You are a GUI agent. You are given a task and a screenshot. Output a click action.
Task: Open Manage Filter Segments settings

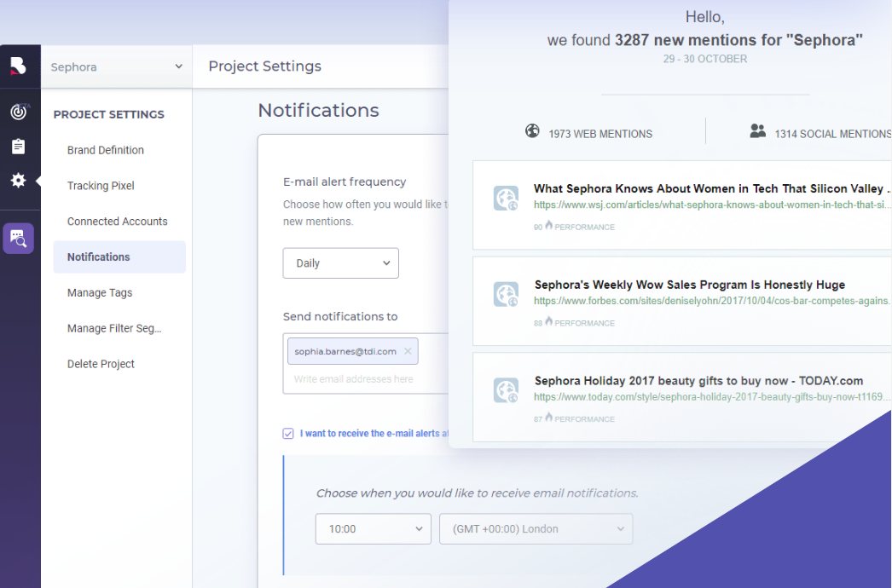point(114,329)
